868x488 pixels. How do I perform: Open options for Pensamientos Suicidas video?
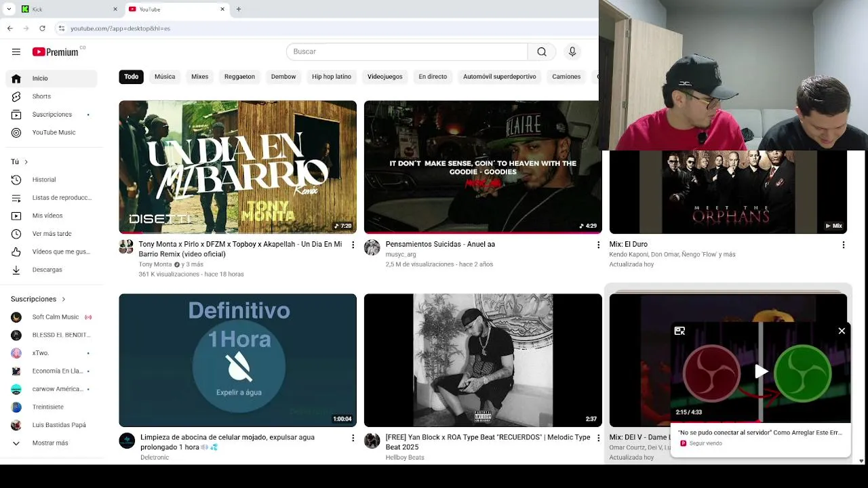pos(598,245)
